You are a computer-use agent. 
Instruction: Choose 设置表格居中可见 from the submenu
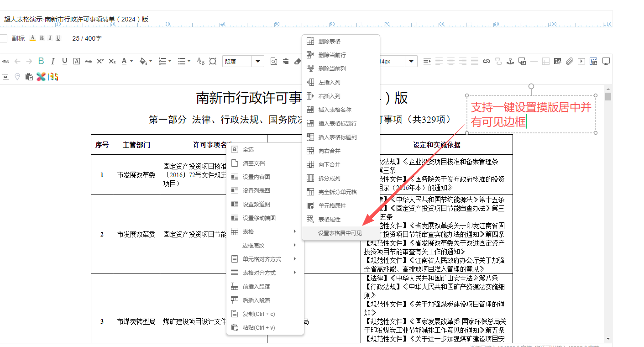(340, 233)
